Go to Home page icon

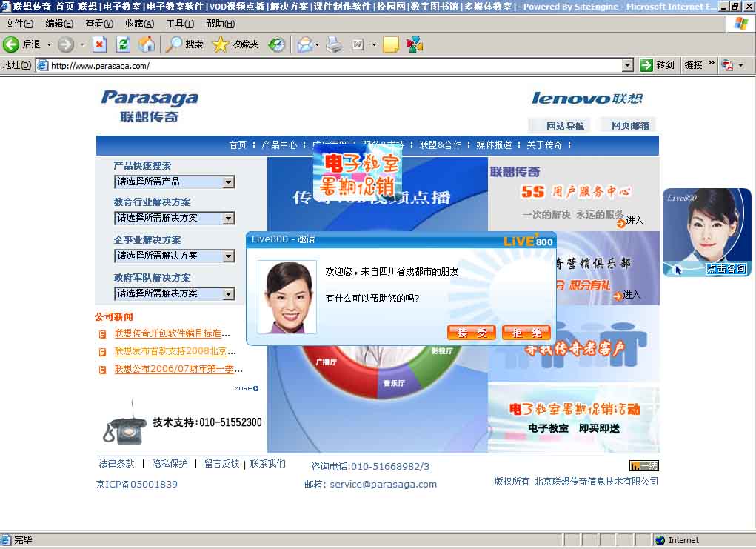click(147, 44)
